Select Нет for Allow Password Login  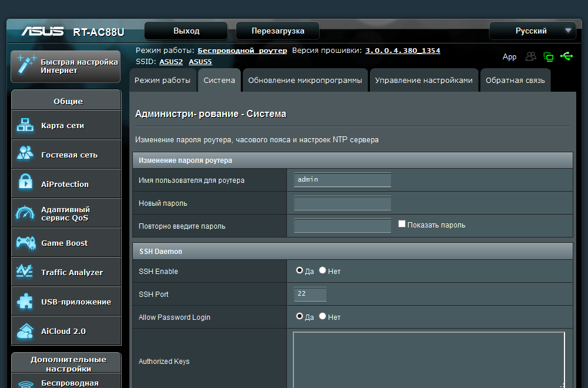322,316
